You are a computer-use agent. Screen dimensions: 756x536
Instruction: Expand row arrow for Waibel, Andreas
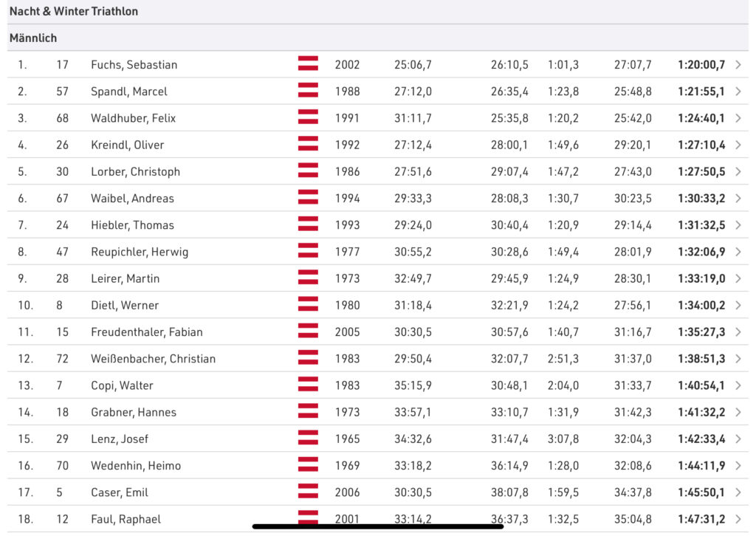(738, 199)
